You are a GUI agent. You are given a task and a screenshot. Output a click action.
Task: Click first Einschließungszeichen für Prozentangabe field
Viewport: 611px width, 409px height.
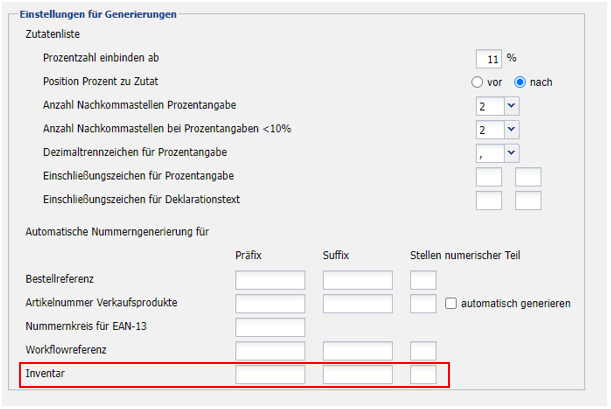pos(489,177)
